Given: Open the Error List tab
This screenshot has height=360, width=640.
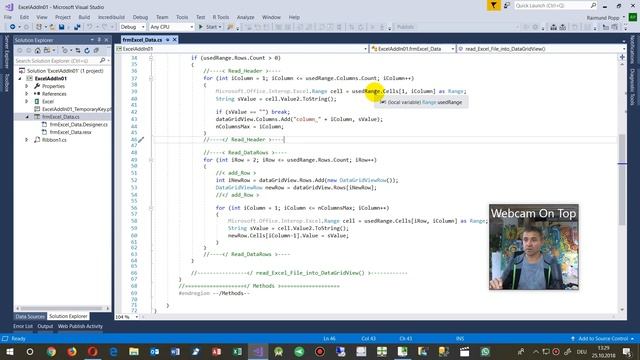Looking at the screenshot, I should coord(23,326).
